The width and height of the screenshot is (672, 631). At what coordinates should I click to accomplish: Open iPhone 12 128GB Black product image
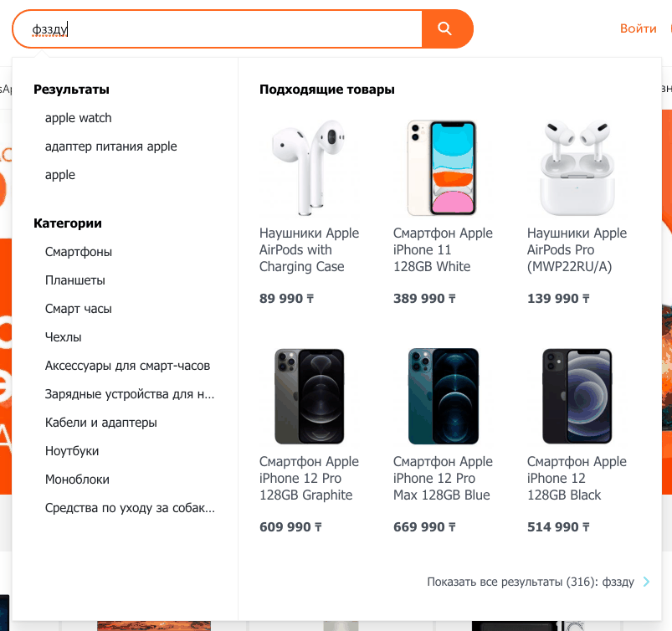577,396
